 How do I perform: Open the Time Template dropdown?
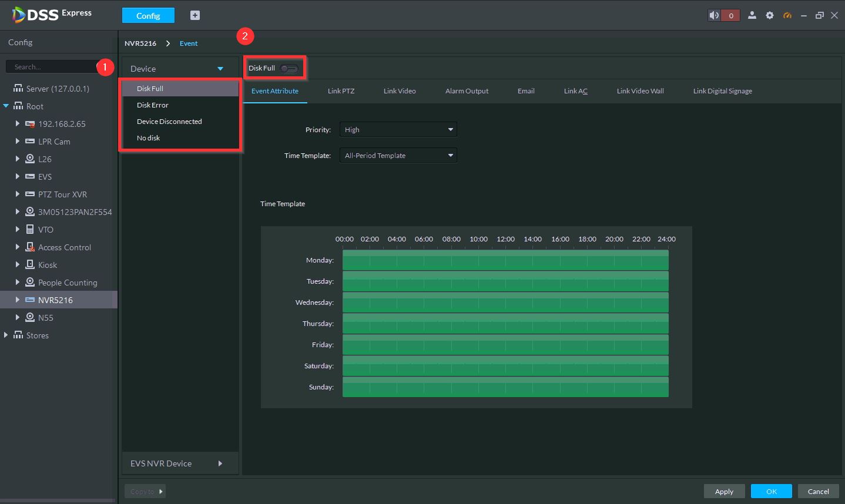(398, 156)
